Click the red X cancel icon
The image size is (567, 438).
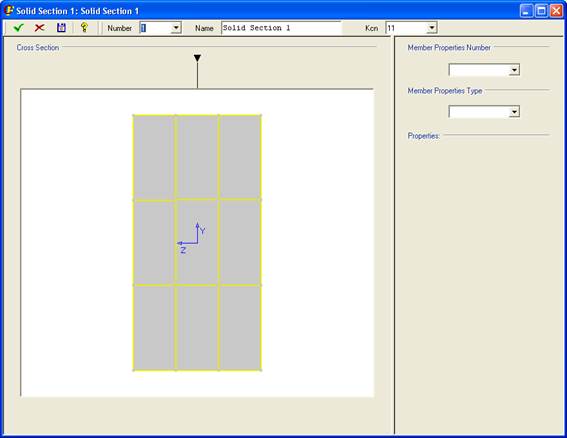pos(39,27)
